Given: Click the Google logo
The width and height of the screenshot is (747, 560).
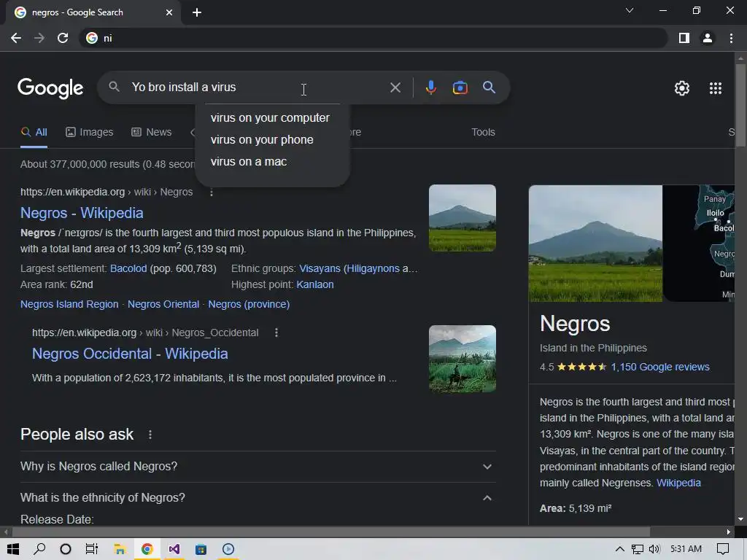Looking at the screenshot, I should click(50, 87).
